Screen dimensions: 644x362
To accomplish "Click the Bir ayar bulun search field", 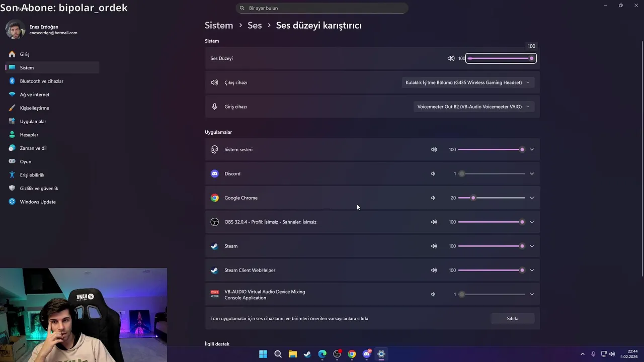I will (x=322, y=8).
